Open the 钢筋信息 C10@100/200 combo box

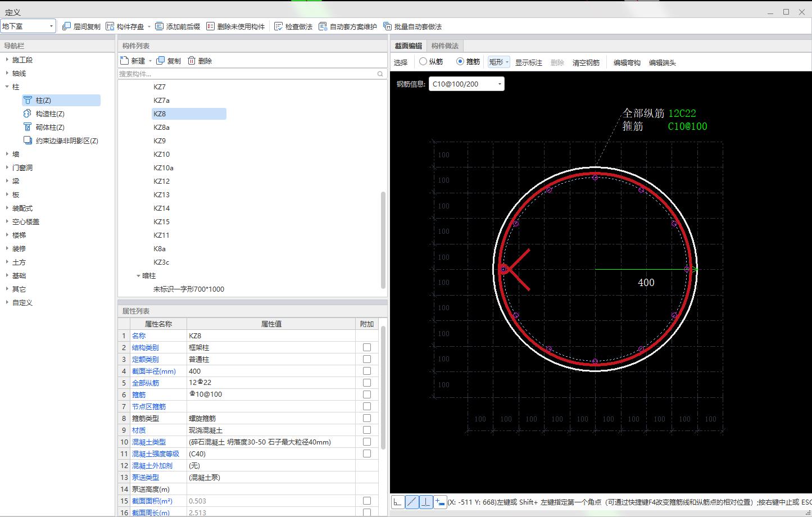466,84
